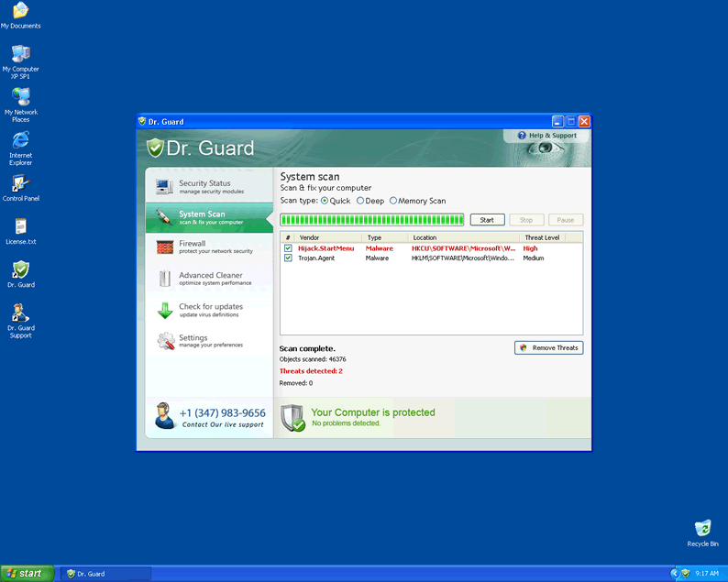Click the Start scan button

(x=487, y=220)
